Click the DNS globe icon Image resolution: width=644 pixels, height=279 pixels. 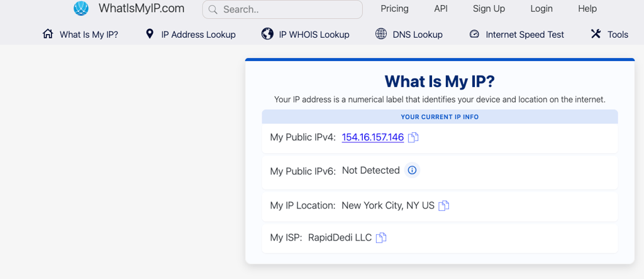pyautogui.click(x=381, y=34)
